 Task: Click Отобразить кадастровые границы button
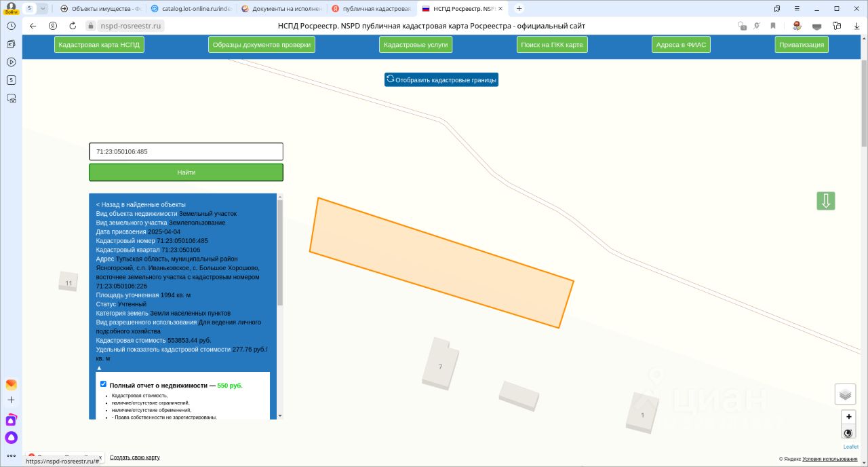(x=441, y=79)
